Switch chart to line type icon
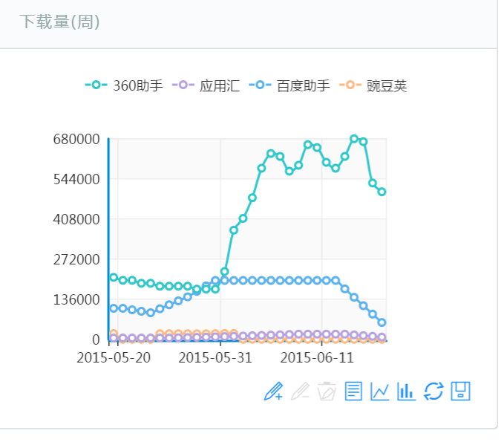504x442 pixels. tap(380, 391)
